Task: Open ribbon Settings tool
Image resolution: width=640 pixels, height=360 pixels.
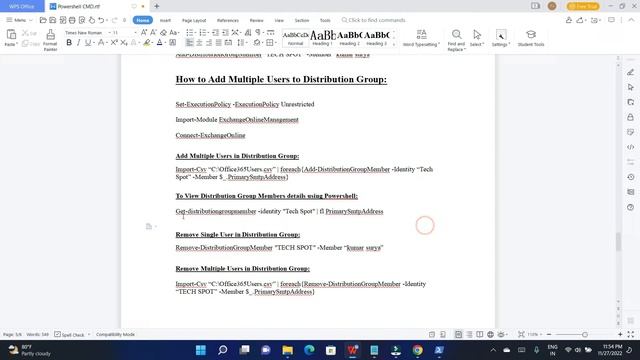Action: pyautogui.click(x=501, y=38)
